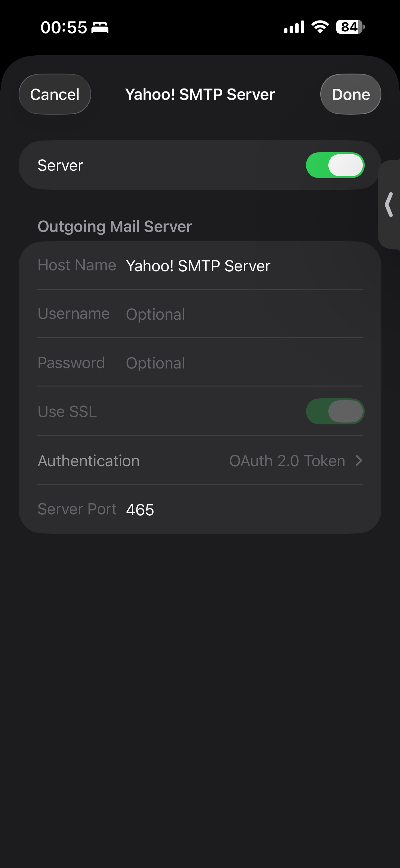
Task: Select the OAuth 2.0 Token value
Action: click(287, 461)
